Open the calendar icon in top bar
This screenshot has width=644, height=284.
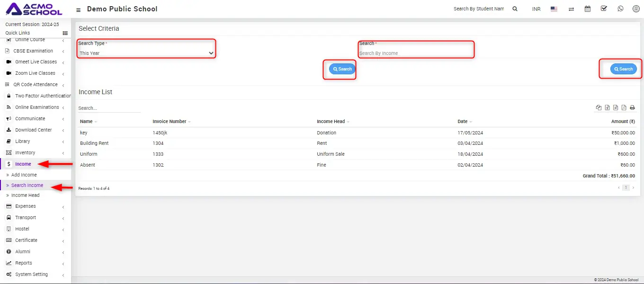coord(588,9)
